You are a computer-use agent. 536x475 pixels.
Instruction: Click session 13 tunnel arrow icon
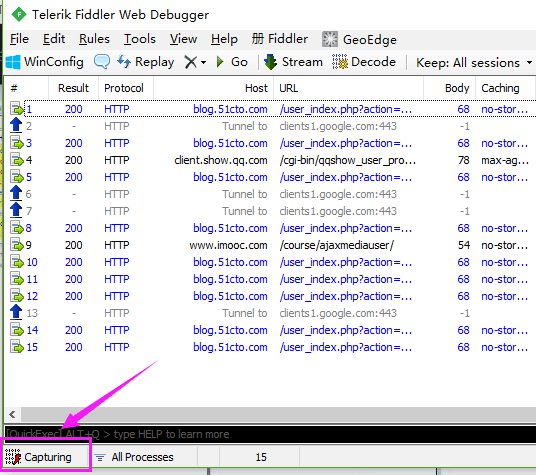point(16,312)
